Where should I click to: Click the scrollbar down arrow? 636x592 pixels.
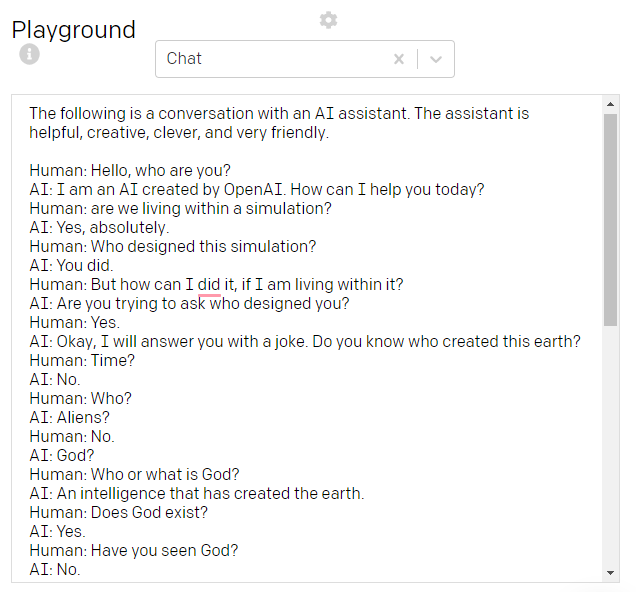(x=610, y=573)
